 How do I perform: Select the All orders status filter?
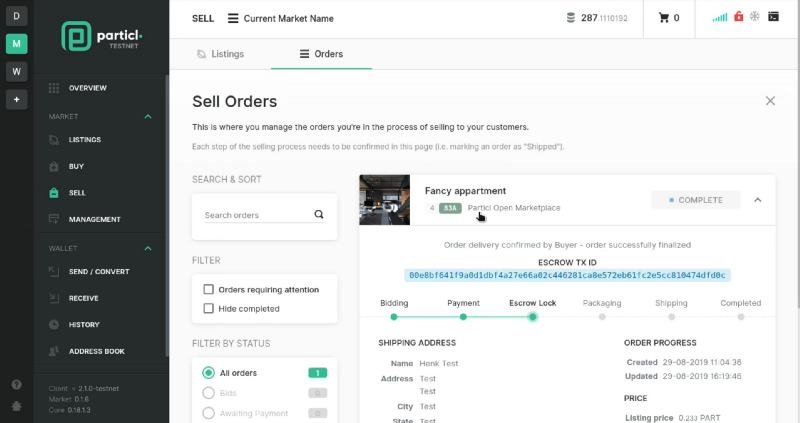(x=208, y=373)
